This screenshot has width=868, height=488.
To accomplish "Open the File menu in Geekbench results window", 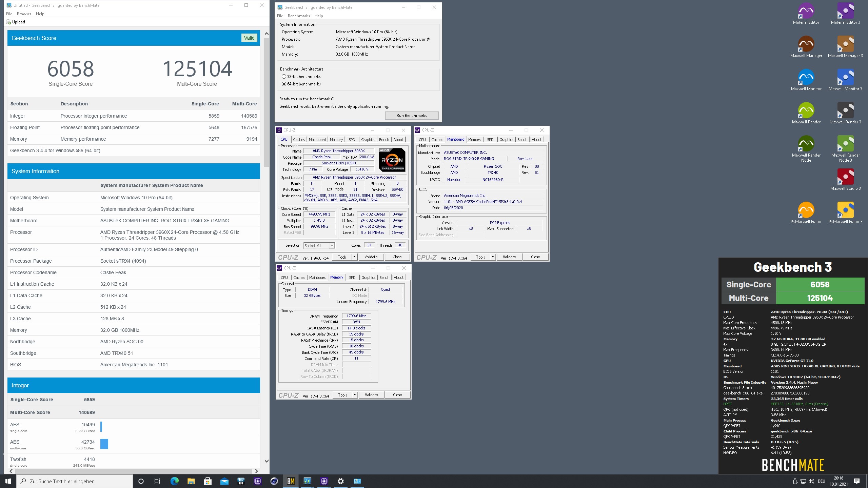I will 9,14.
